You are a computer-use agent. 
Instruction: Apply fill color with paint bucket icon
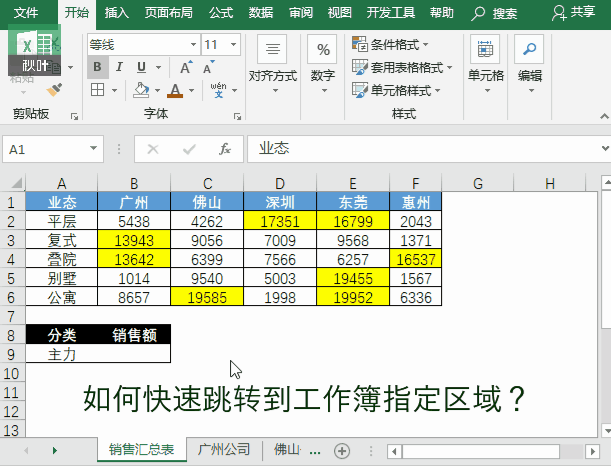coord(141,90)
